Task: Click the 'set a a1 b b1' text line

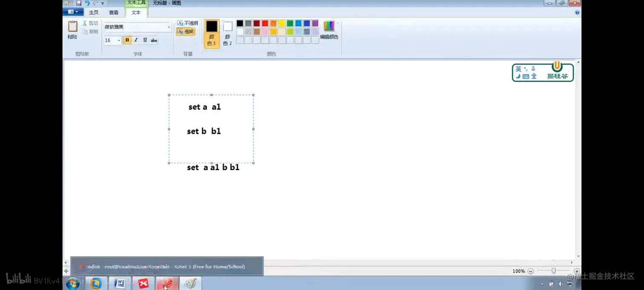Action: click(x=213, y=168)
